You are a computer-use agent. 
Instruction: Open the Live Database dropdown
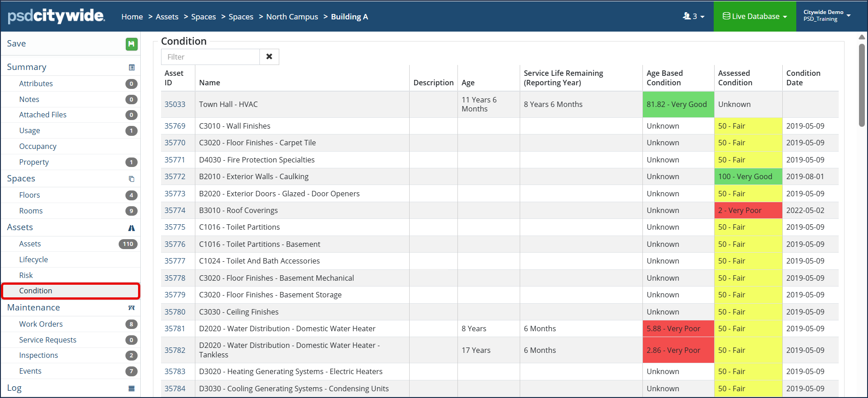click(x=755, y=16)
